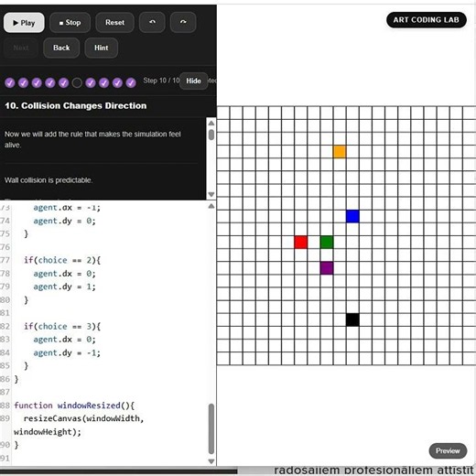Select the seventh step progress dot
The image size is (476, 476).
91,82
